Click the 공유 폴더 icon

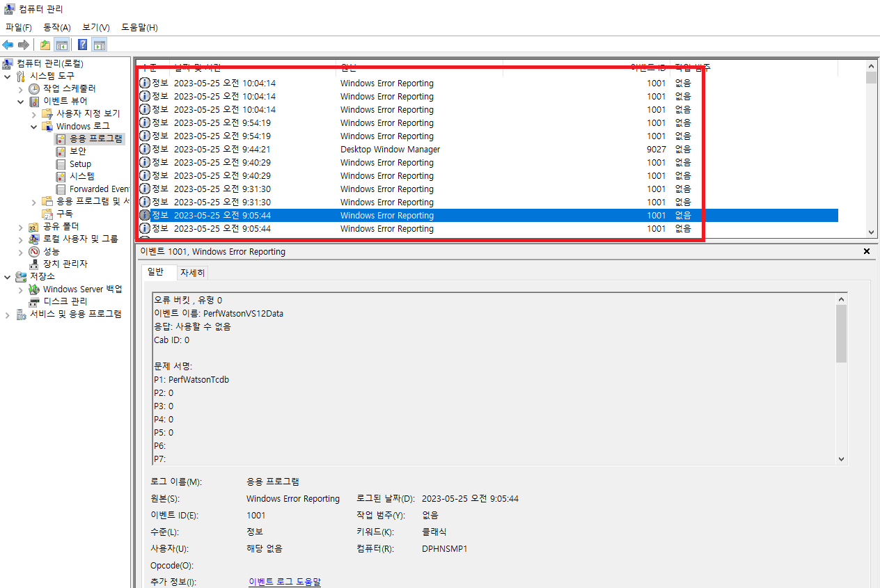34,226
